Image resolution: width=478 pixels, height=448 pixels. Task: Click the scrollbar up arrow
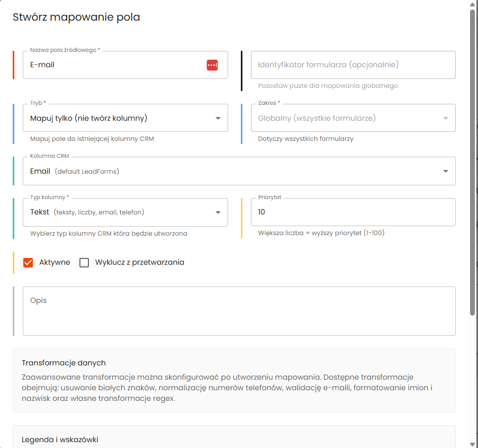[472, 4]
